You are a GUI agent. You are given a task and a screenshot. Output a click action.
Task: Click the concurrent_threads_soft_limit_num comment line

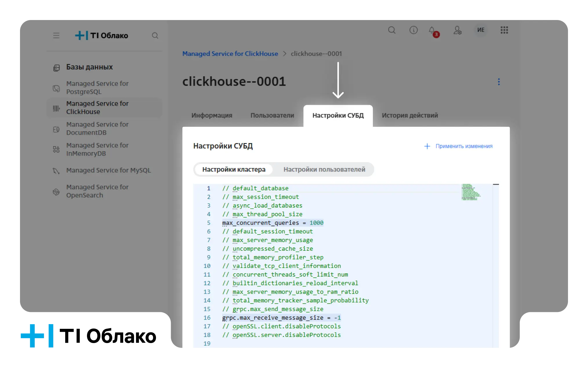pyautogui.click(x=285, y=275)
